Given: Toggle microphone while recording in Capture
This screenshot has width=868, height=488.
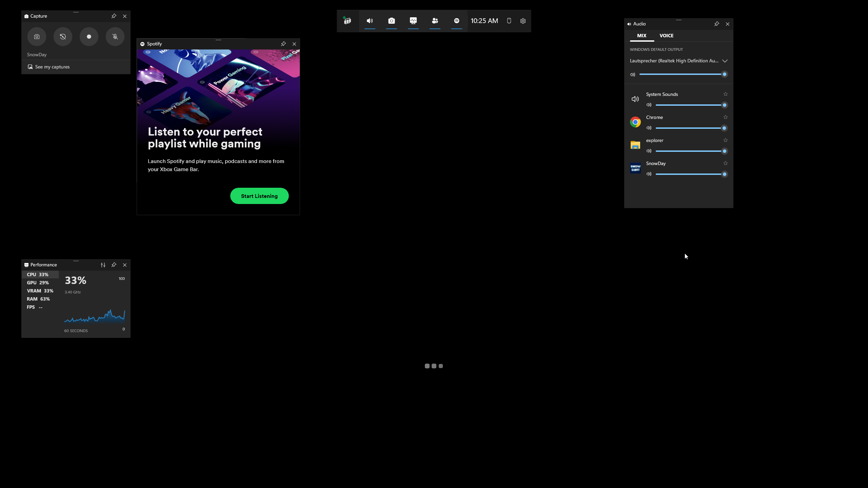Looking at the screenshot, I should (115, 37).
